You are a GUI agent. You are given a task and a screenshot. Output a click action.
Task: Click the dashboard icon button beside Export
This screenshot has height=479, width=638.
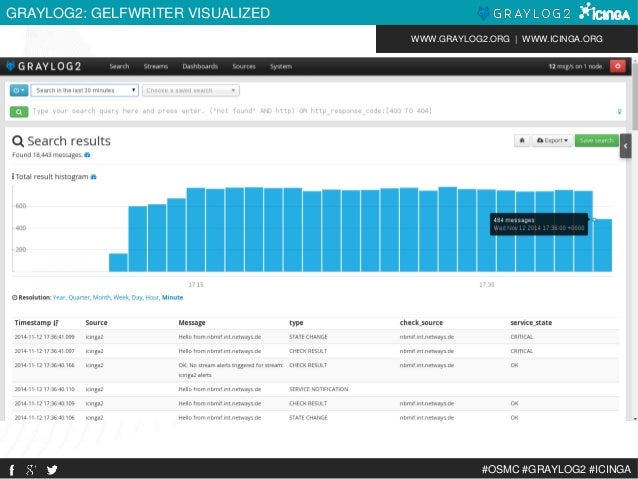[522, 140]
